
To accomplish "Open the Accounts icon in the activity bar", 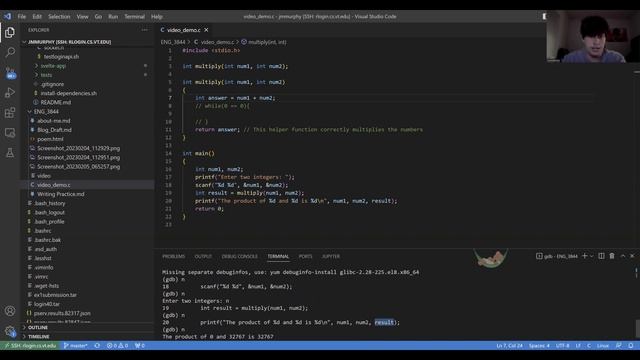I will pos(10,311).
